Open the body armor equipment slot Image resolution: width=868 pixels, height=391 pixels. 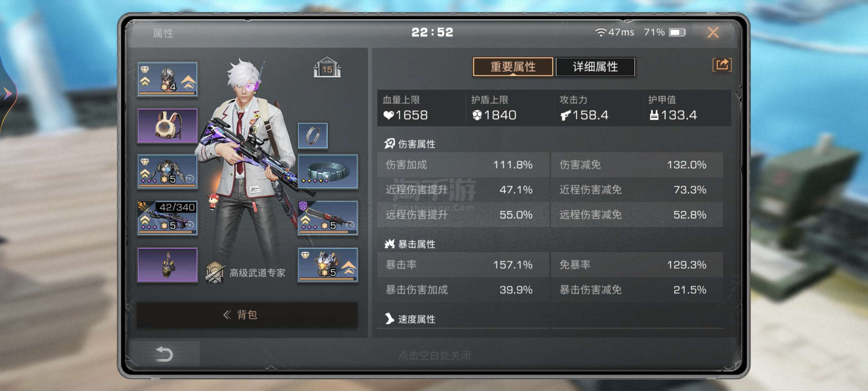tap(167, 172)
